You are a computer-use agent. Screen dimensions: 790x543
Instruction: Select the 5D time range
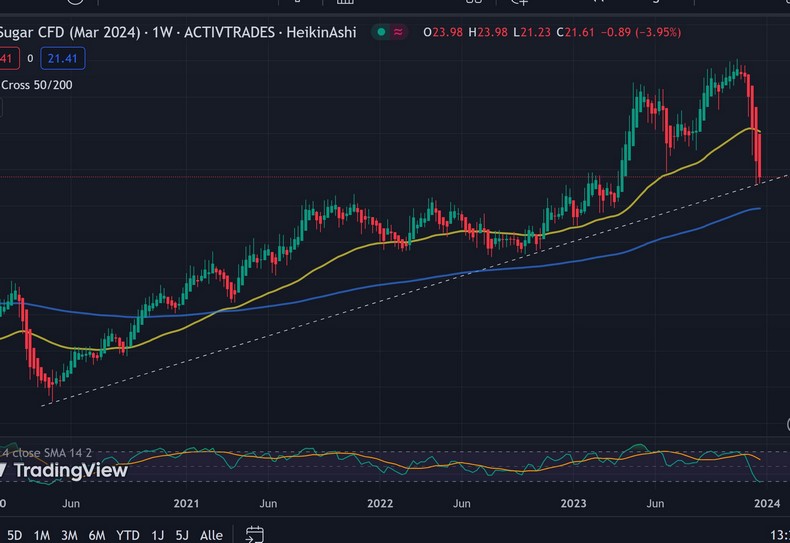pos(14,535)
